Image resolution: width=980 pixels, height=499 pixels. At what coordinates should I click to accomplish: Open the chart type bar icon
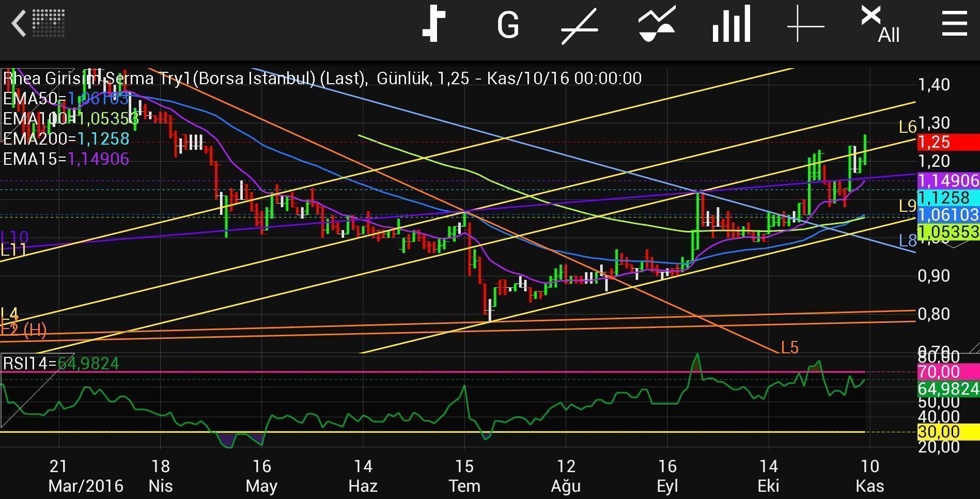tap(434, 24)
